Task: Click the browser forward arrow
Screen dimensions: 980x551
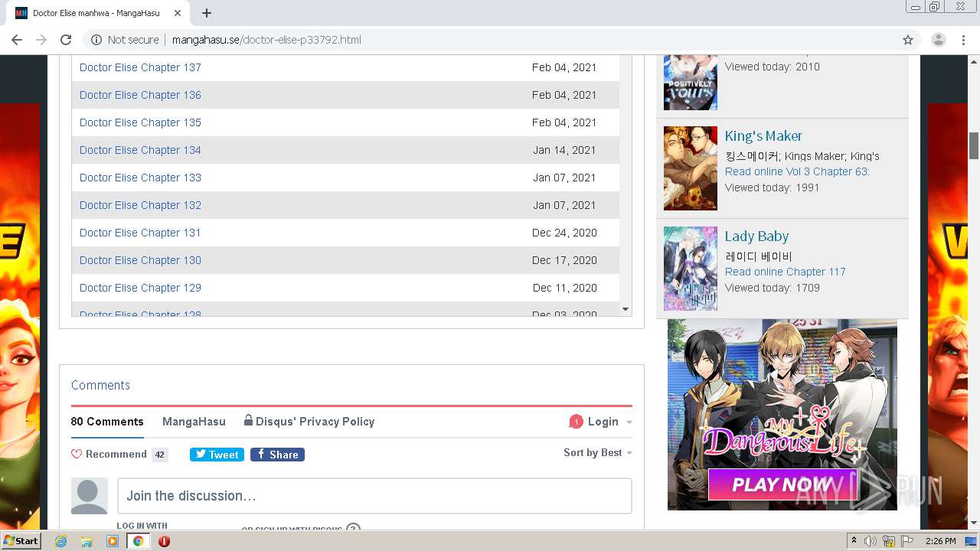Action: click(41, 40)
